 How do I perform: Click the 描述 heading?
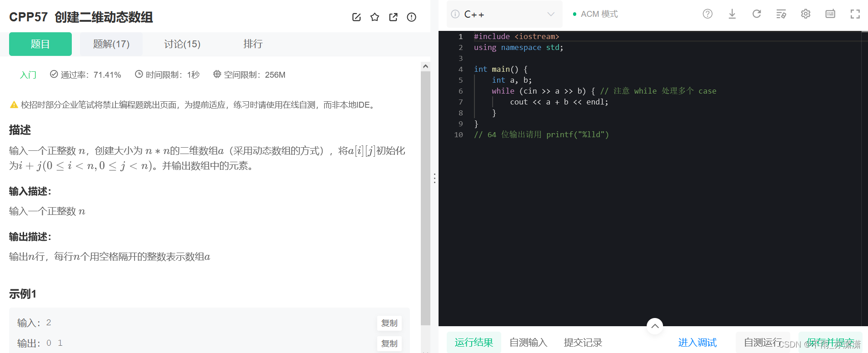20,130
